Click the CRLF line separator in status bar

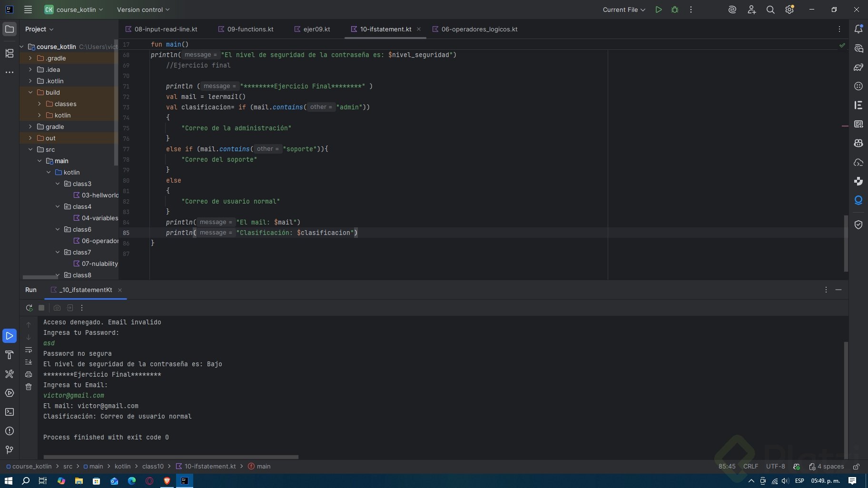(750, 467)
